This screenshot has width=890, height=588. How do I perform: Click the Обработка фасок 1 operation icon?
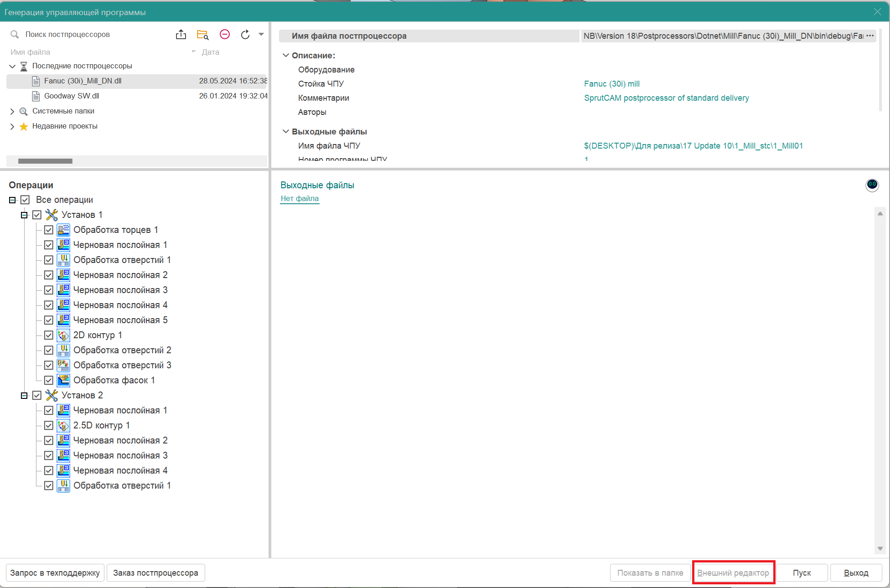click(63, 380)
